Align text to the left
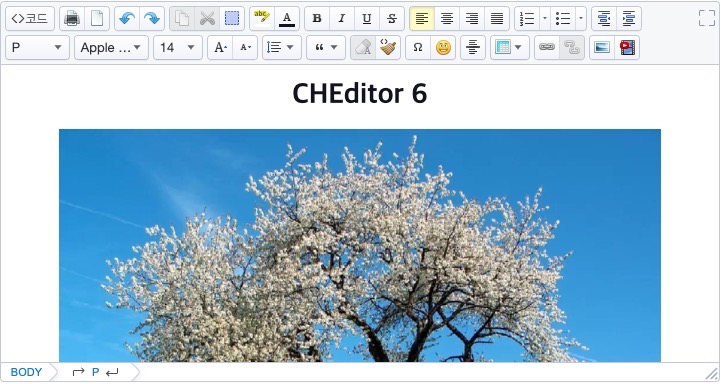This screenshot has height=384, width=721. click(422, 18)
